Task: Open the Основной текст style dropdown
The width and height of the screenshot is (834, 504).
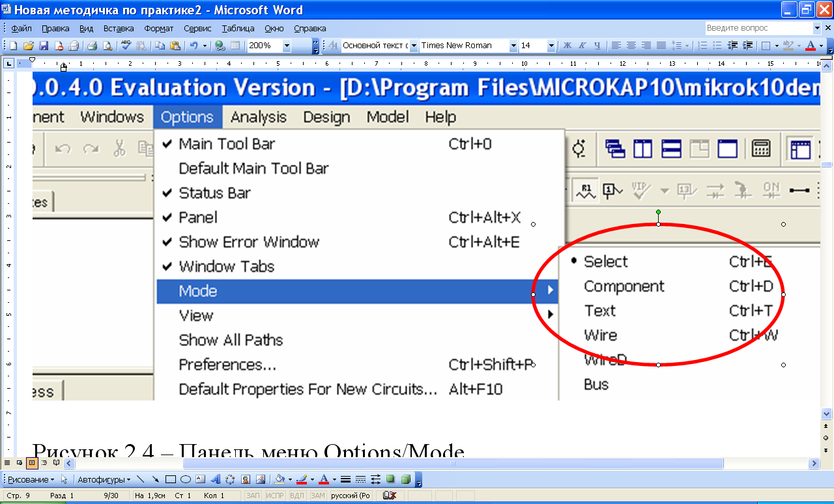Action: [x=414, y=46]
